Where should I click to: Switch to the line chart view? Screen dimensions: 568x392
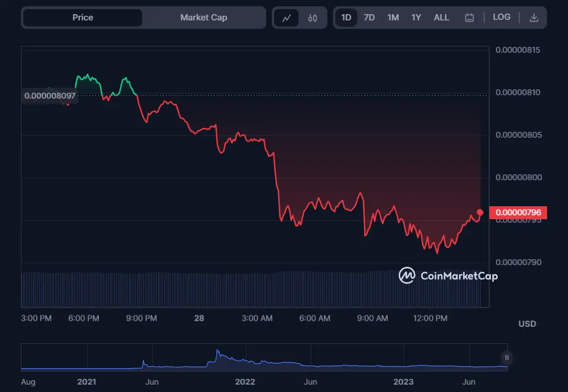[x=286, y=18]
